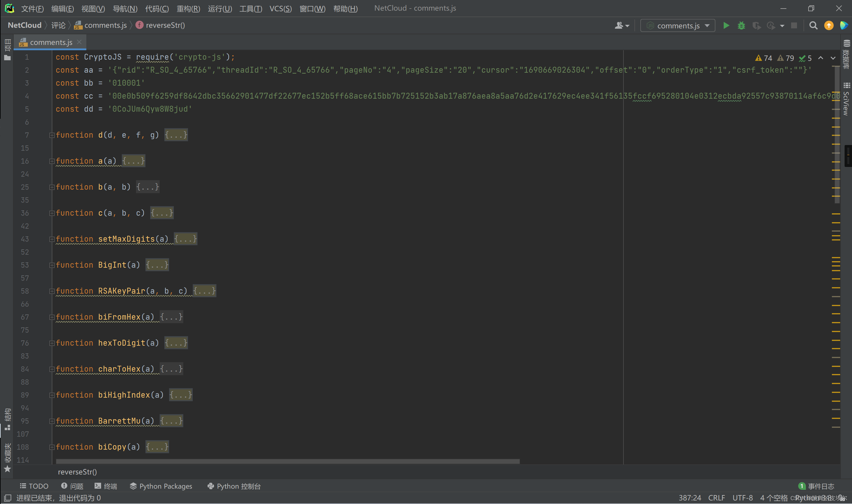
Task: Change file encoding UTF-8 in status bar
Action: (x=742, y=498)
